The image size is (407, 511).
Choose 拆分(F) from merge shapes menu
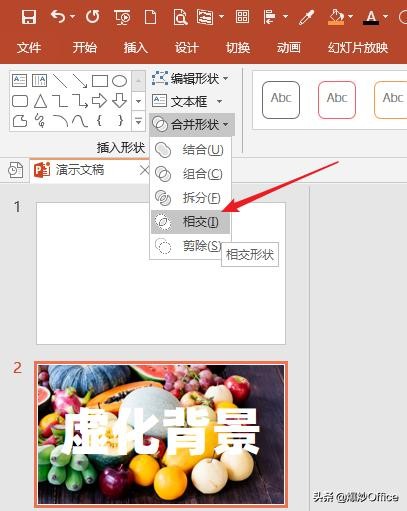coord(190,198)
